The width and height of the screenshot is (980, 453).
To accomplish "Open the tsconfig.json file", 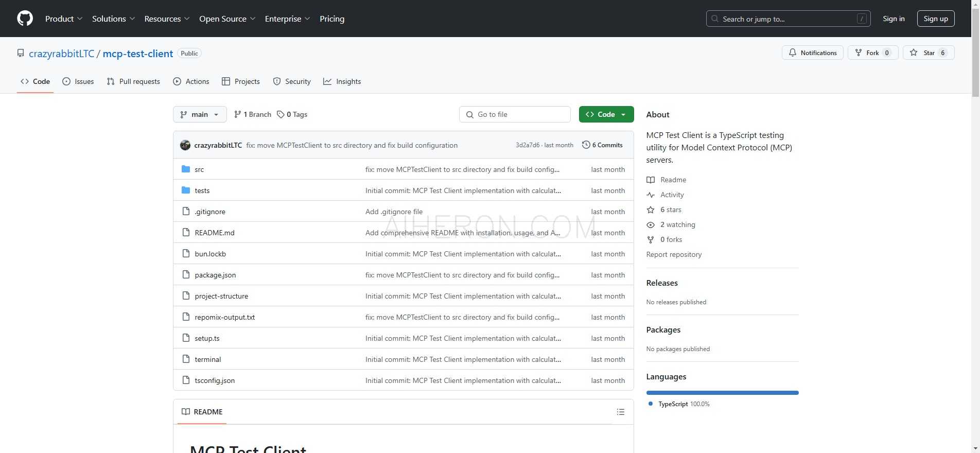I will click(215, 380).
